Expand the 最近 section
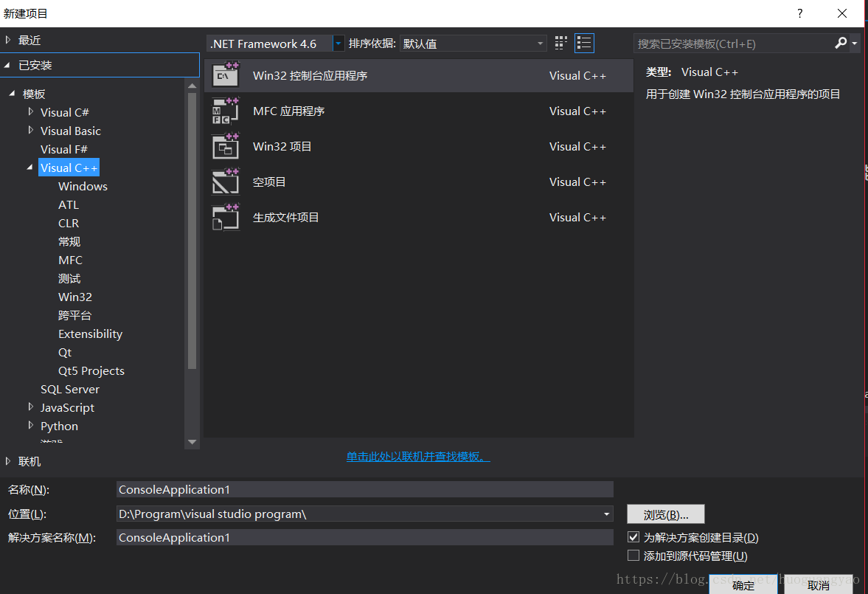868x594 pixels. point(8,40)
